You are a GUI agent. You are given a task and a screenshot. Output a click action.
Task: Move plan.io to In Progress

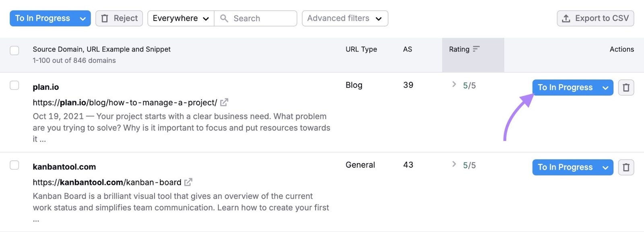click(565, 88)
